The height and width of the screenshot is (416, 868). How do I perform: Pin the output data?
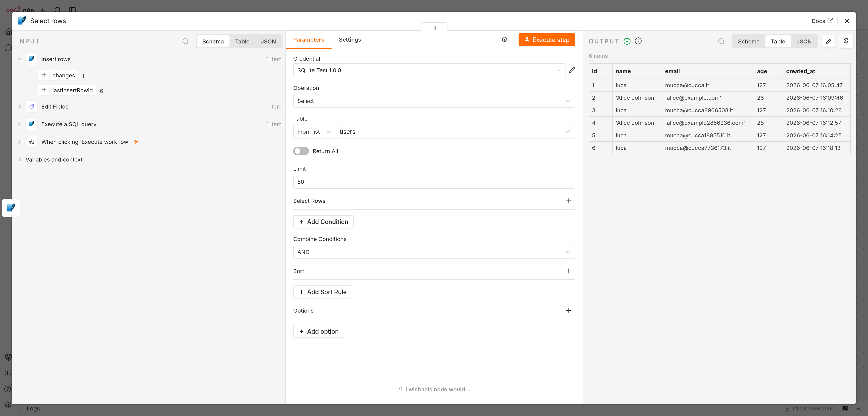pos(846,41)
